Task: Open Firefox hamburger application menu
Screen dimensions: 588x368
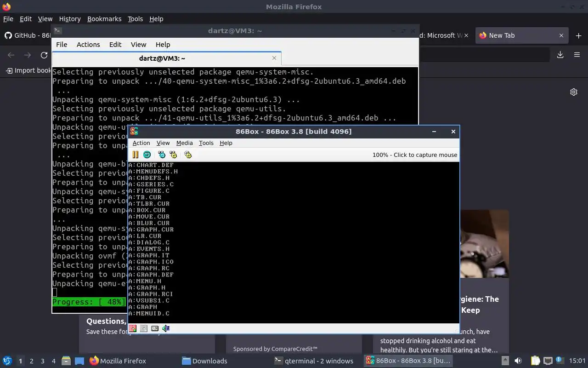Action: (577, 55)
